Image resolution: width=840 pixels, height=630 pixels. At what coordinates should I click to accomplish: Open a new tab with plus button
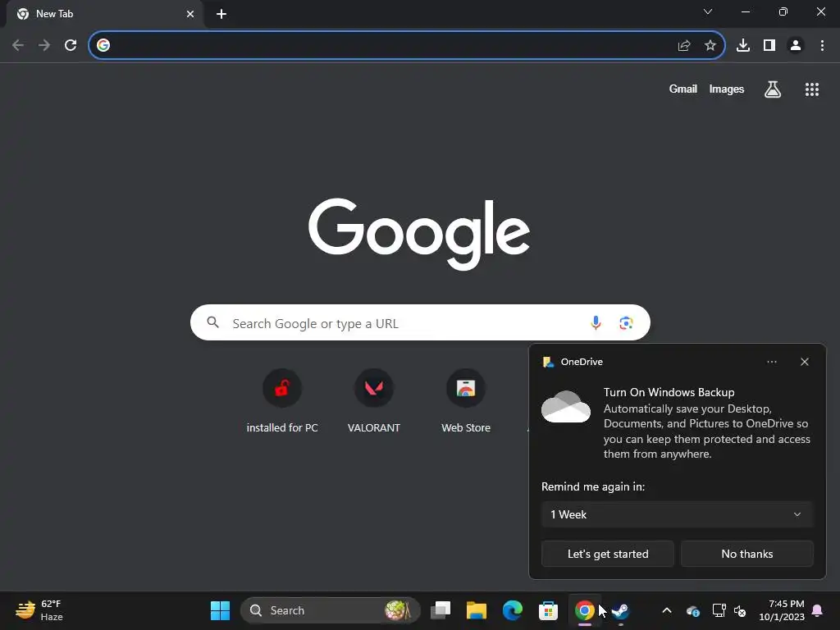point(221,14)
